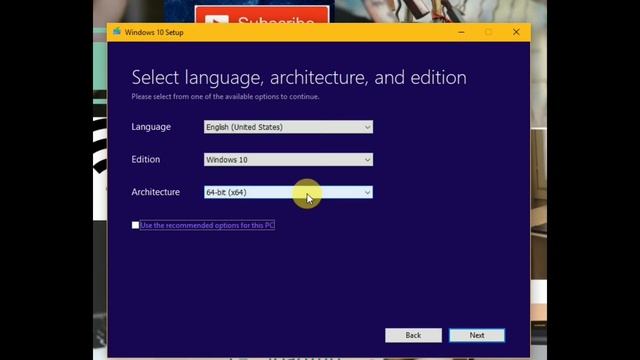Expand the Architecture dropdown showing 64-bit (x64)

(288, 192)
